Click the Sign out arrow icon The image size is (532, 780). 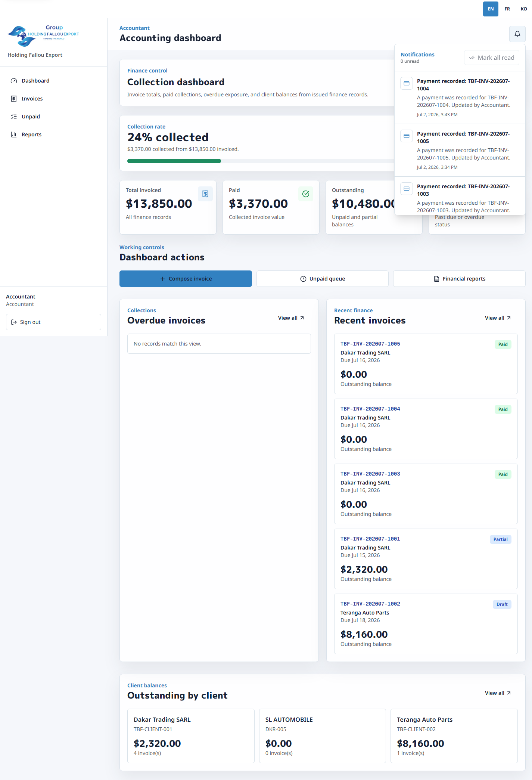[14, 322]
